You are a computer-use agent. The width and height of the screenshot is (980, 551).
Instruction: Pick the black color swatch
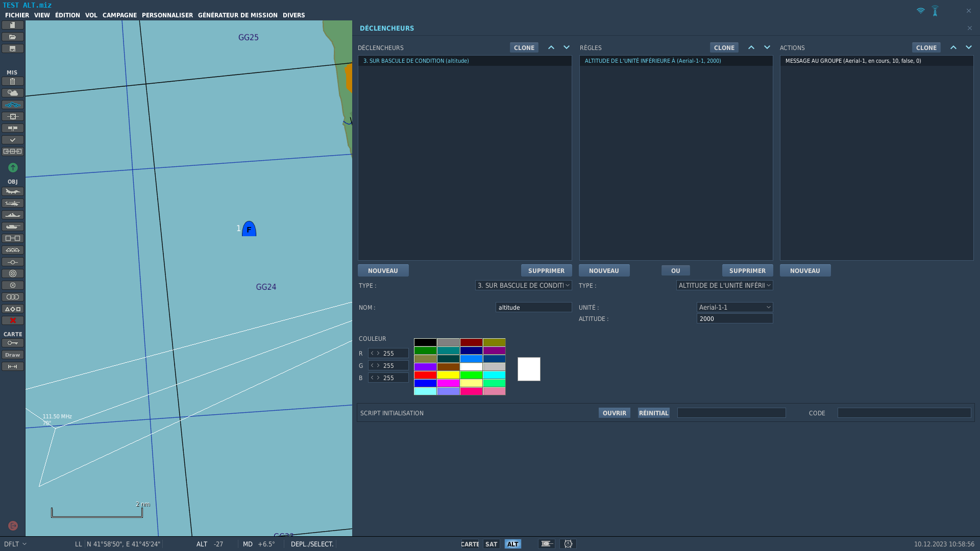[x=425, y=342]
